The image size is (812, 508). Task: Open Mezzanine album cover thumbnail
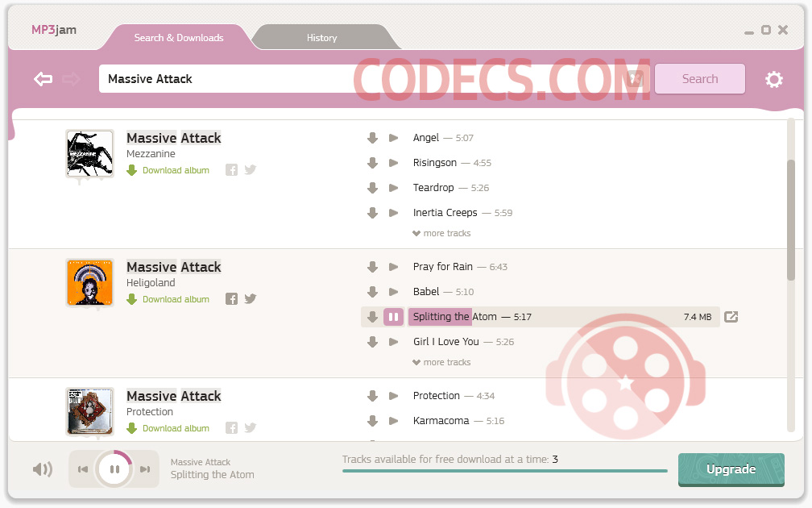89,153
